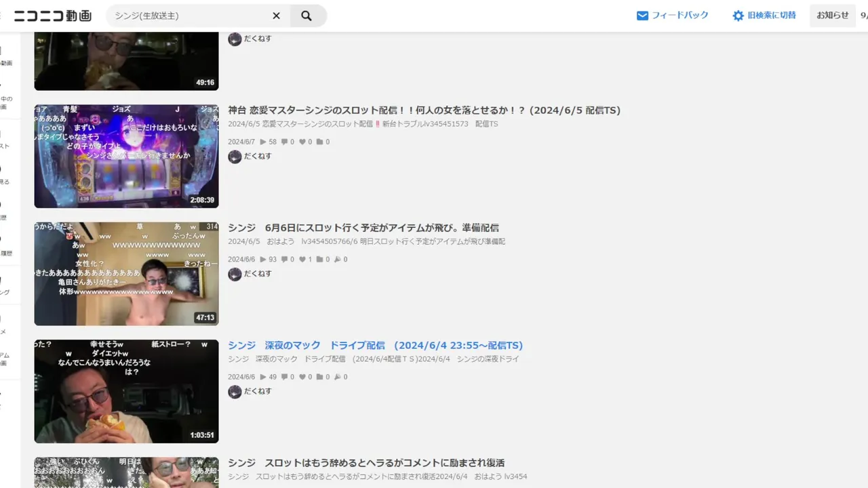Click the upload date 2024/6/6 in the 深夜のマック row
The width and height of the screenshot is (868, 488).
tap(241, 377)
